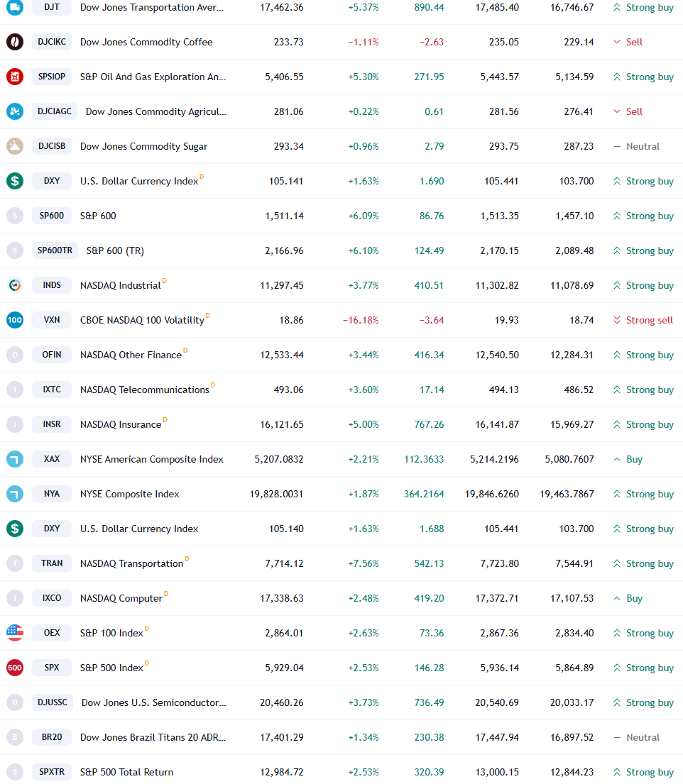This screenshot has width=683, height=784.
Task: Click the Dow Jones Commodity Coffee bean icon
Action: tap(15, 42)
